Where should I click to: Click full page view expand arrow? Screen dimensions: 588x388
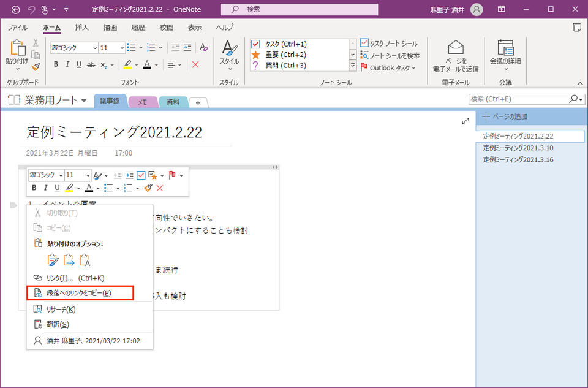pos(466,121)
